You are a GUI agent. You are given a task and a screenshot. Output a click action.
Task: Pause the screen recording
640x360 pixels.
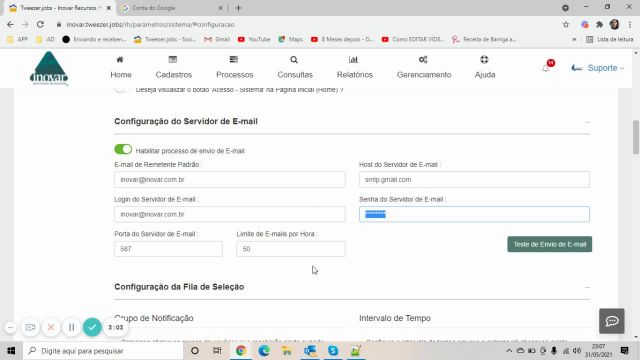(x=71, y=327)
